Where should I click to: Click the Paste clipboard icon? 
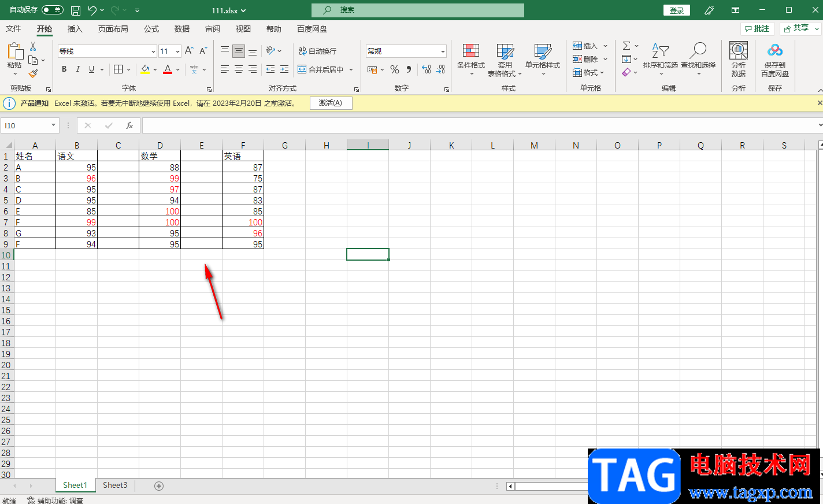click(14, 52)
